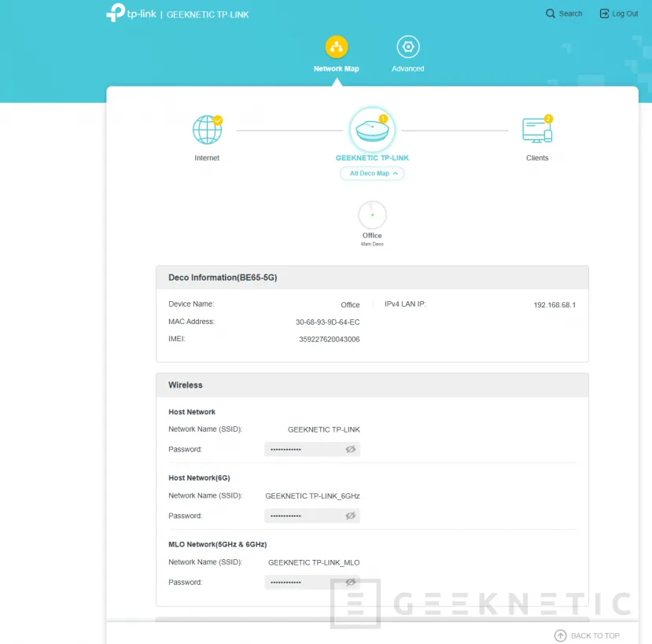
Task: Click the Host Network(6G) password field
Action: pyautogui.click(x=312, y=516)
